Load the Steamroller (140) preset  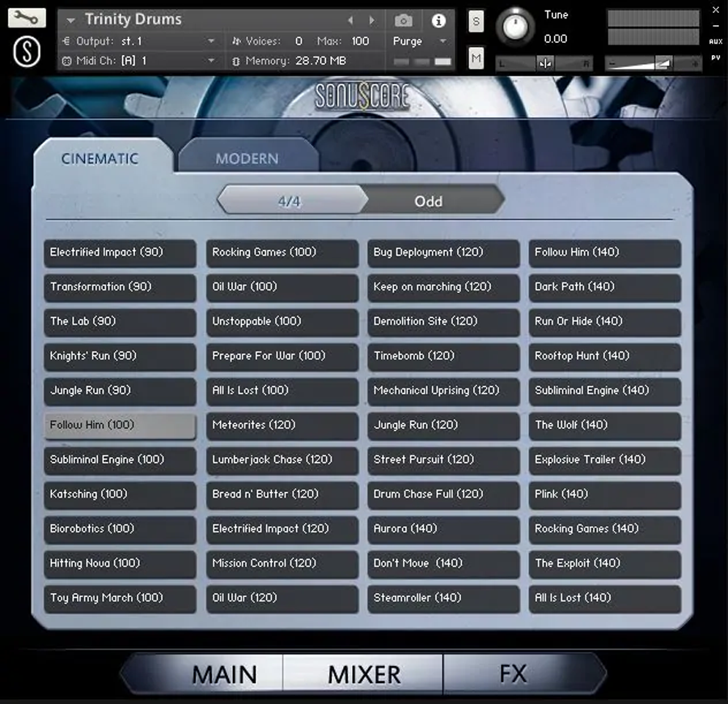tap(443, 598)
